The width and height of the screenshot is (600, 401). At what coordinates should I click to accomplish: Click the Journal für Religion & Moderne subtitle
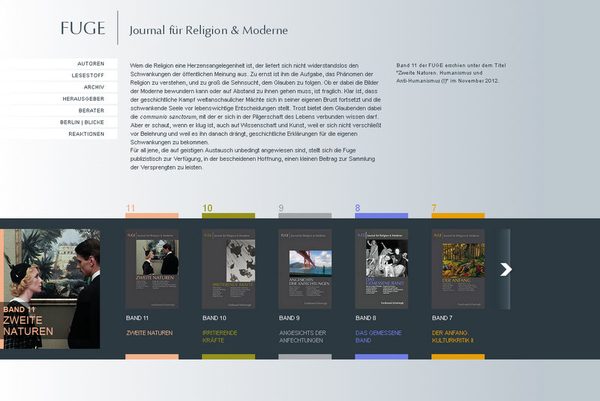[209, 30]
